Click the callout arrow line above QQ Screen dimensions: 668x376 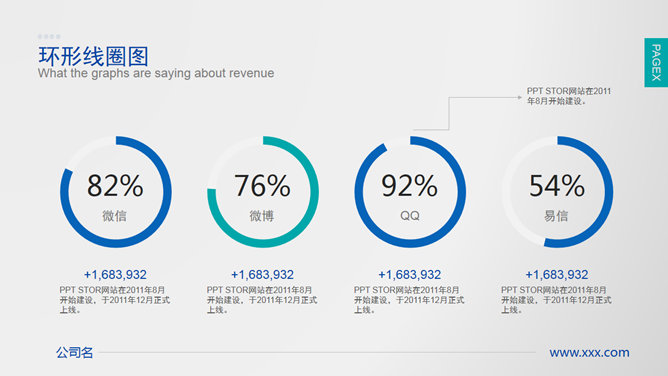click(467, 113)
